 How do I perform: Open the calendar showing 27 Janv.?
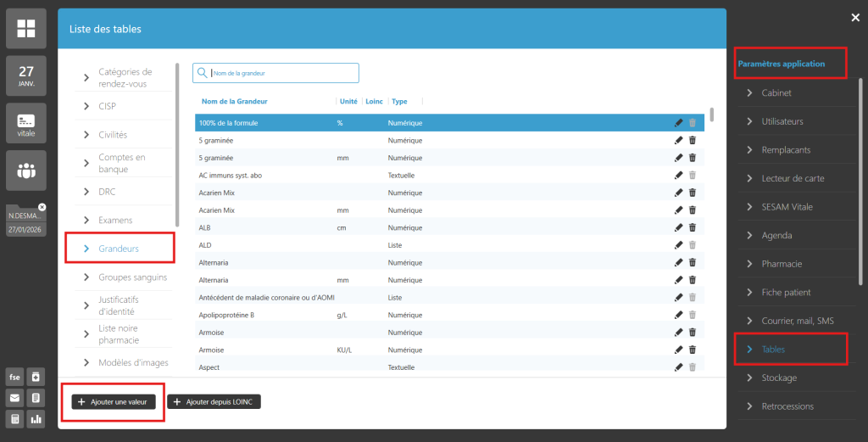click(26, 76)
